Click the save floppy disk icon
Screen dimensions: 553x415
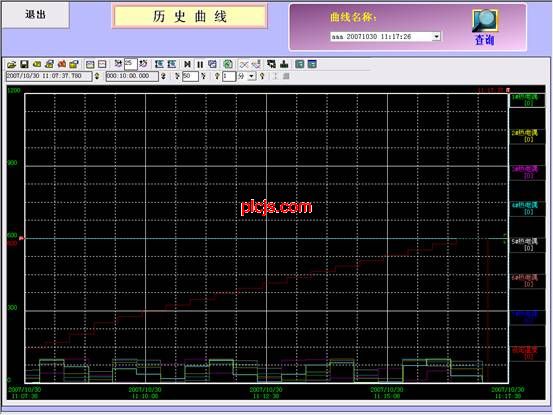tap(24, 64)
